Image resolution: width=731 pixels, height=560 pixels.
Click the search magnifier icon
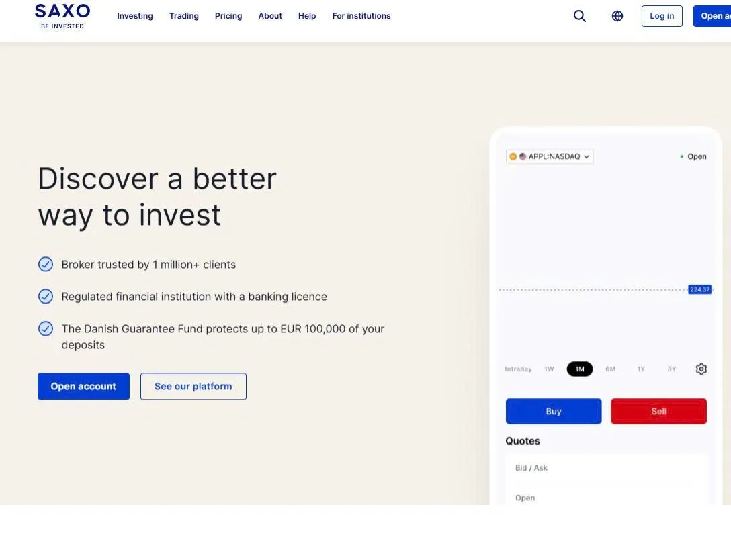click(x=579, y=16)
